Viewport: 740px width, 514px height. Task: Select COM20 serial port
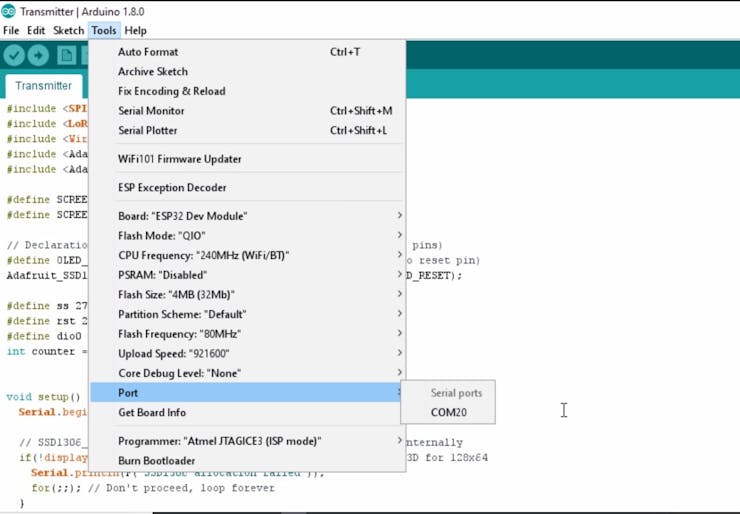point(448,413)
